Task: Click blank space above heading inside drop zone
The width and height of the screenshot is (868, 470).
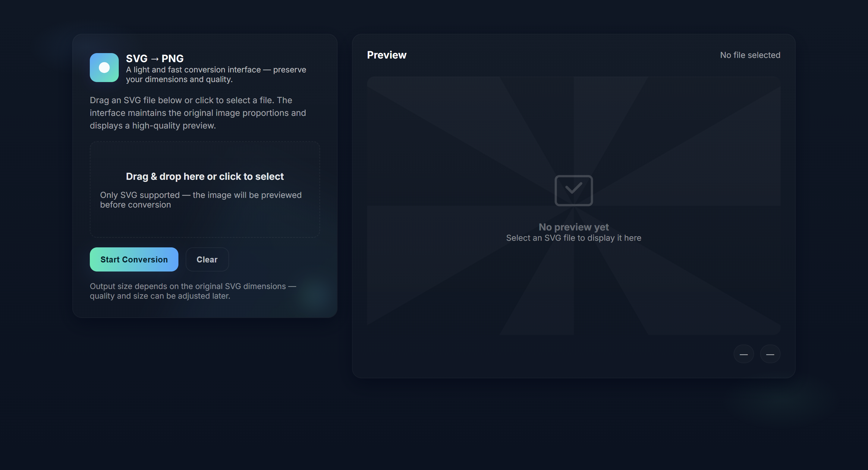Action: (x=205, y=156)
